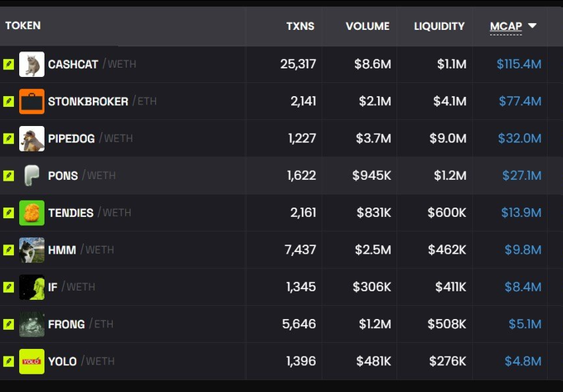Click the 7,437 transactions value
Screen dimensions: 563x392
pyautogui.click(x=300, y=249)
